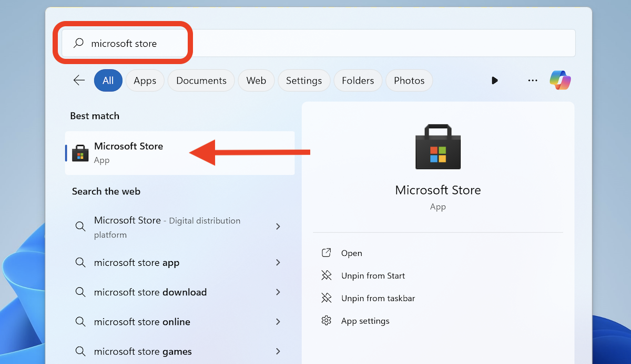Click magnifier icon beside microsoft store app
This screenshot has width=631, height=364.
coord(80,263)
